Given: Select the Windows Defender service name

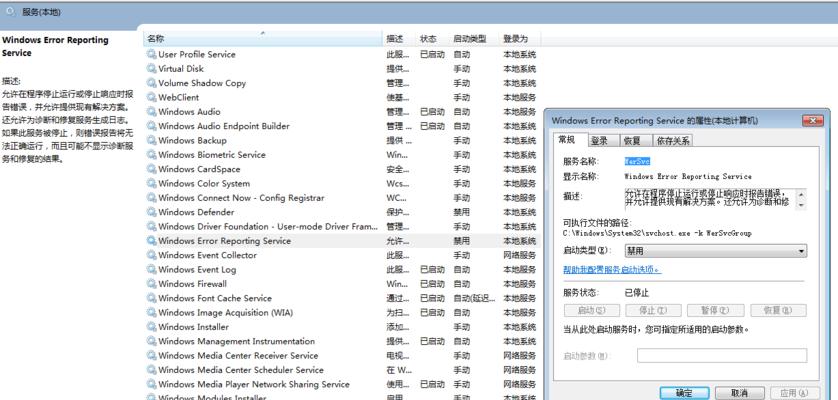Looking at the screenshot, I should [x=196, y=212].
